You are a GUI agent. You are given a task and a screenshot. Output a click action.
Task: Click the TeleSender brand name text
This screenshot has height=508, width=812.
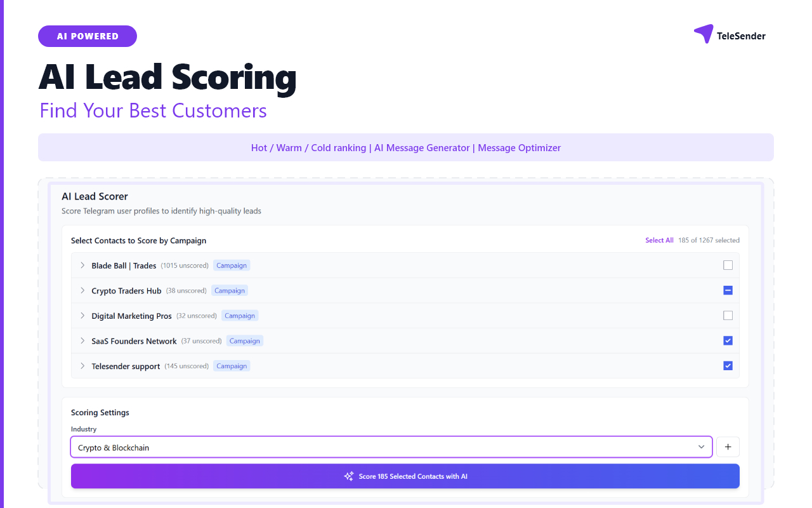[x=741, y=36]
